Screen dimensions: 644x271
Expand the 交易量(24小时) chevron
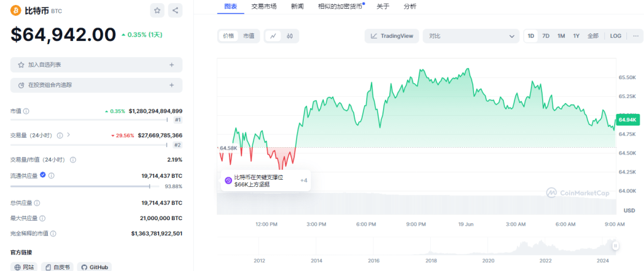(69, 135)
